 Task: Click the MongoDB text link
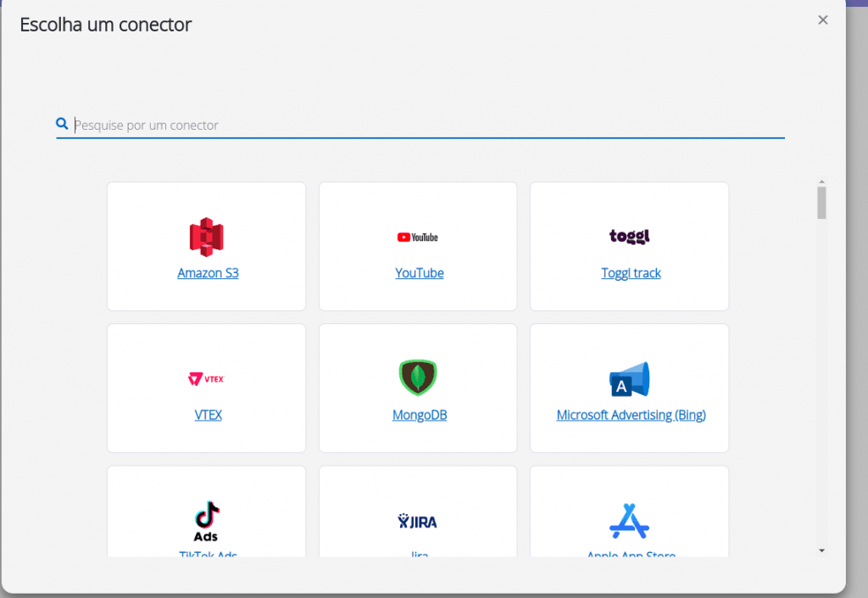coord(419,415)
